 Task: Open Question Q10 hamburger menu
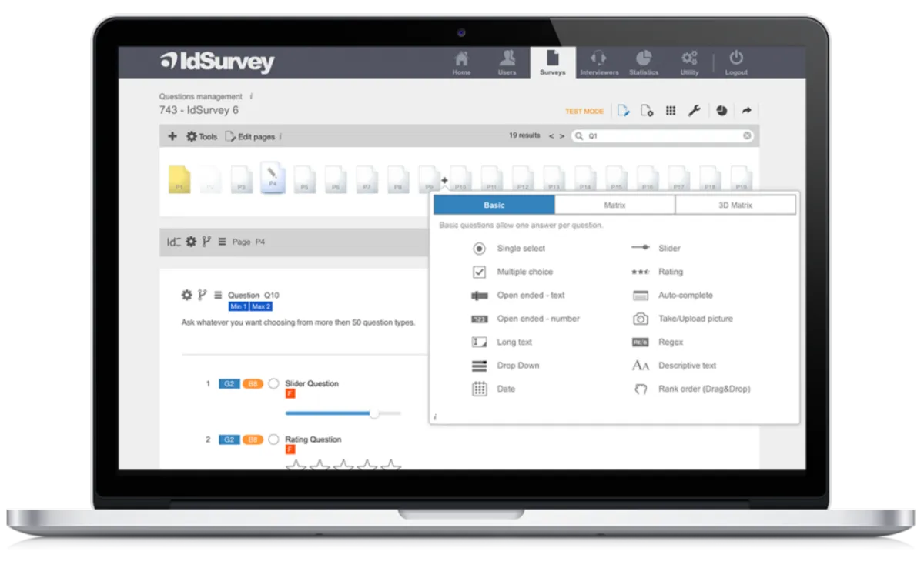218,295
